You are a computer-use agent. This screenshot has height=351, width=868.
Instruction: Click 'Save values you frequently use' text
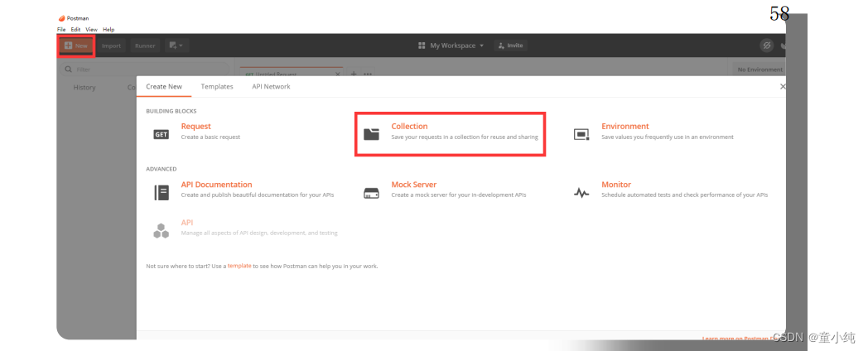tap(667, 137)
